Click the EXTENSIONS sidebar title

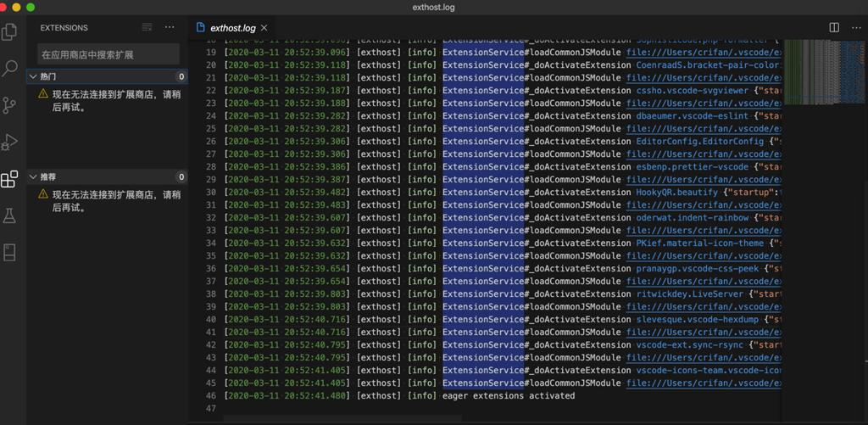(x=64, y=28)
